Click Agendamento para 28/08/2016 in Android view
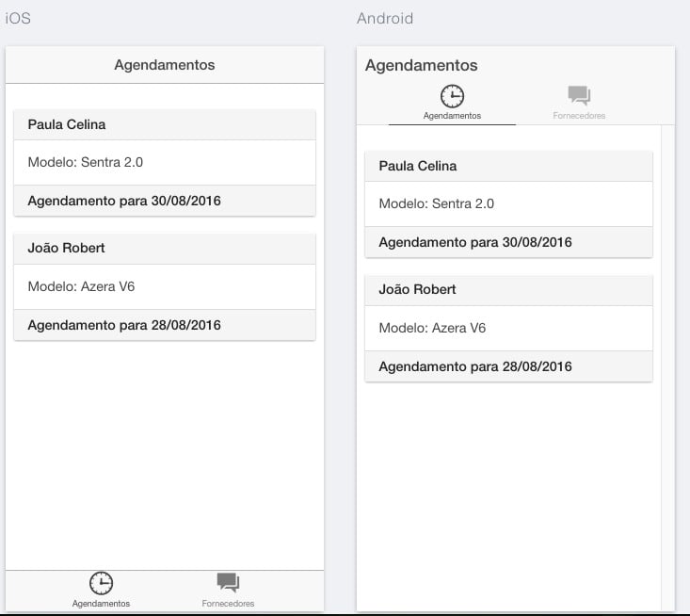 508,366
